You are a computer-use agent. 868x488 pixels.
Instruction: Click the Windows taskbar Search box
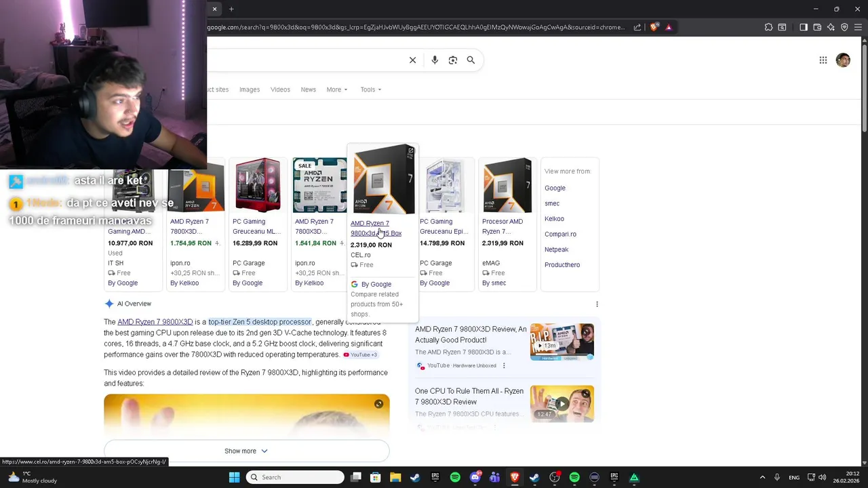[x=295, y=477]
